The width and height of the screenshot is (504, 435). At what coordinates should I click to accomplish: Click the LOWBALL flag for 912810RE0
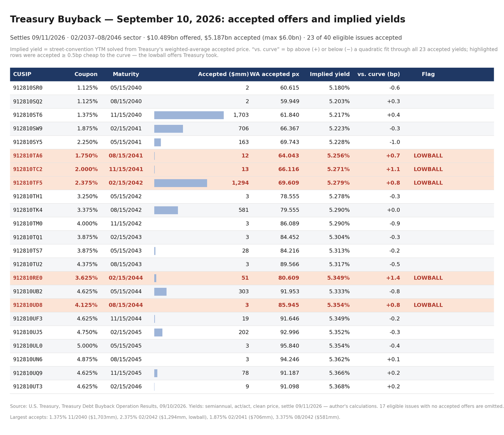click(x=428, y=278)
